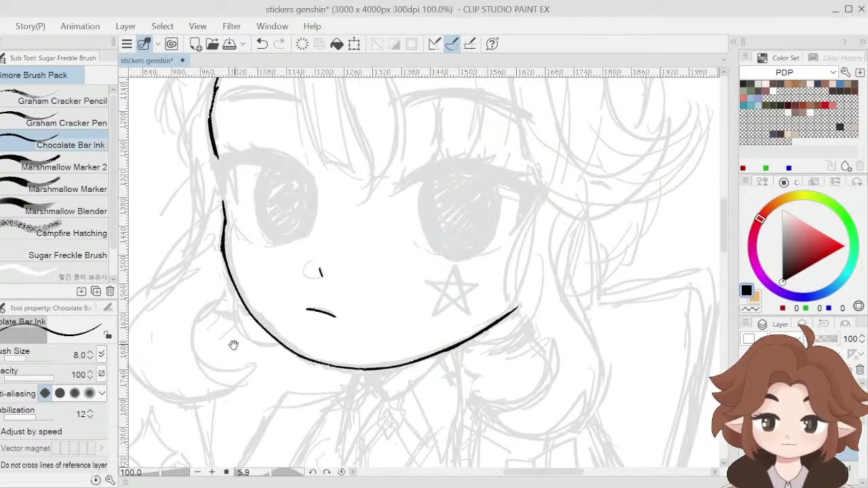868x488 pixels.
Task: Open CLIP STUDIO help support icon
Action: [492, 44]
